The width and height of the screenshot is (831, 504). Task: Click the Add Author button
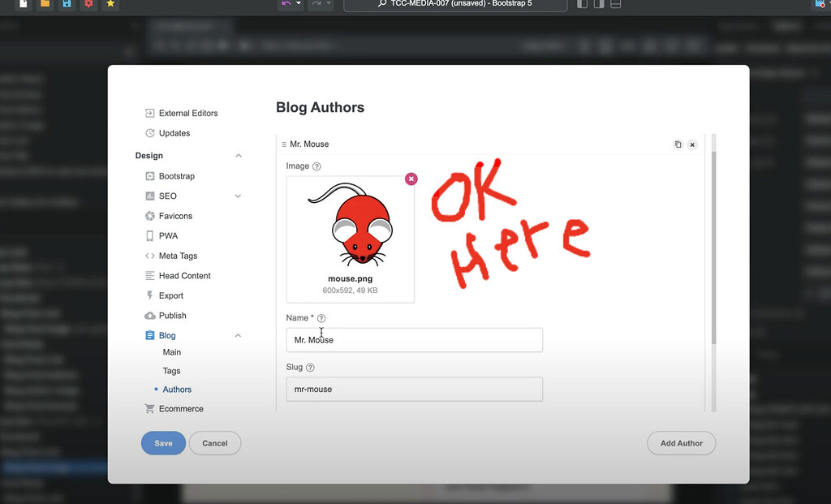point(681,443)
